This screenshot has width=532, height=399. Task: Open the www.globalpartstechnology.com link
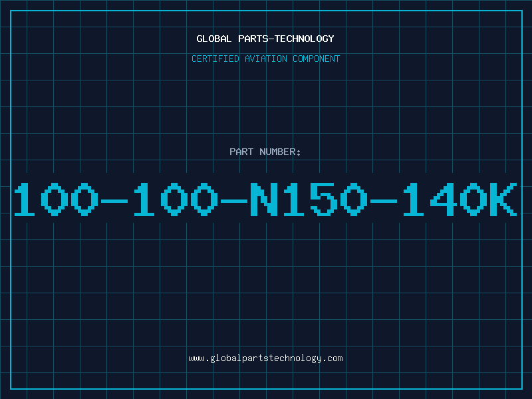point(265,358)
